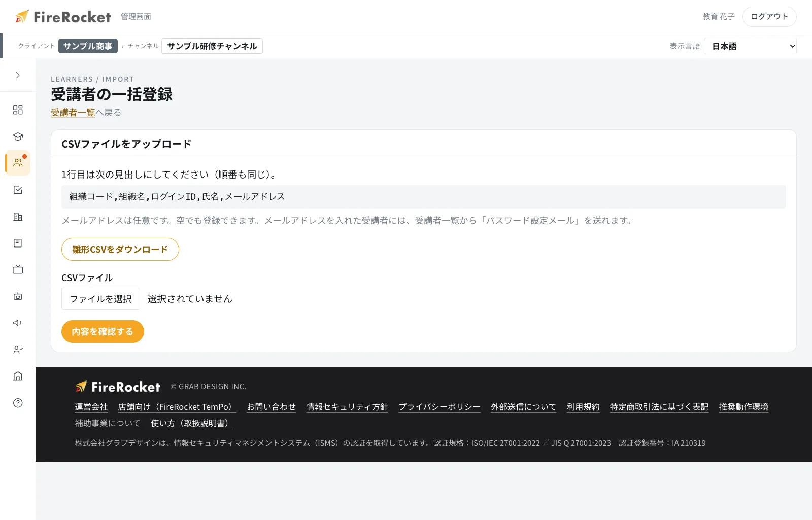Open the robot bot icon in sidebar
This screenshot has height=520, width=812.
tap(18, 296)
